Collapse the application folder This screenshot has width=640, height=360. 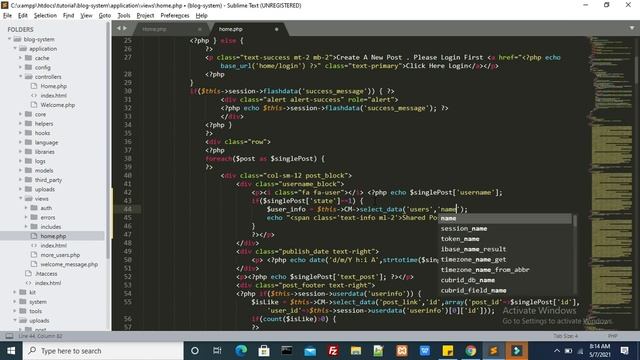click(x=15, y=49)
